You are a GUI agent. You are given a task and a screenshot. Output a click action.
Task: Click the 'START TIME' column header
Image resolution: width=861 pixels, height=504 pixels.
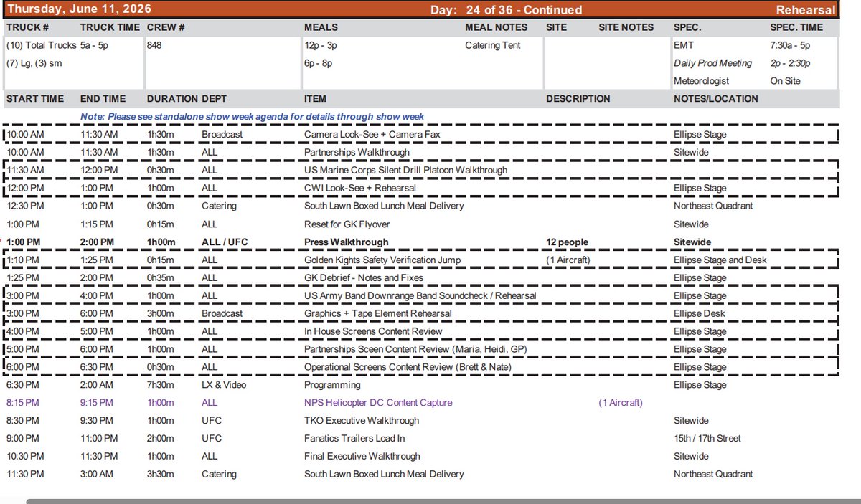pyautogui.click(x=34, y=99)
